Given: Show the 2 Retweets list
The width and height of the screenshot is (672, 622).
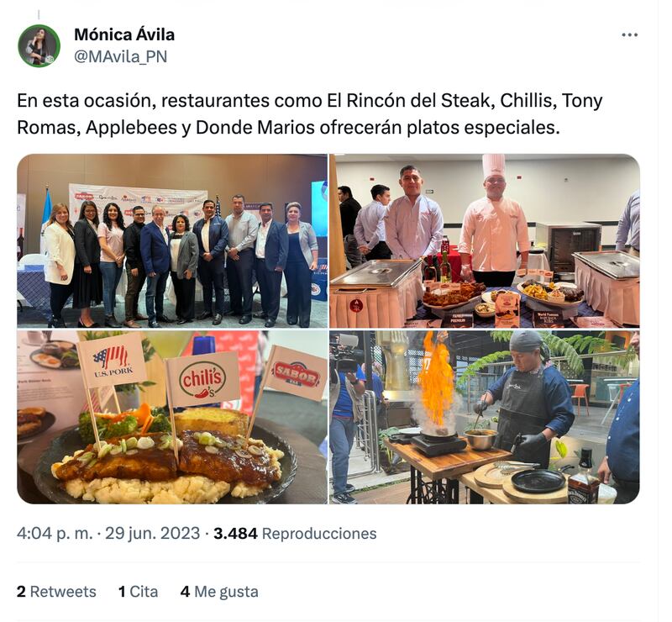Looking at the screenshot, I should point(56,592).
